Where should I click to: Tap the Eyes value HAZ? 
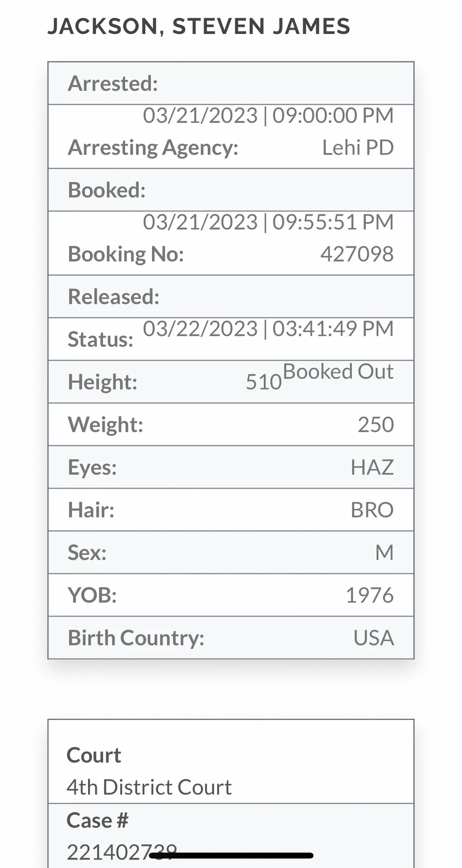click(372, 467)
